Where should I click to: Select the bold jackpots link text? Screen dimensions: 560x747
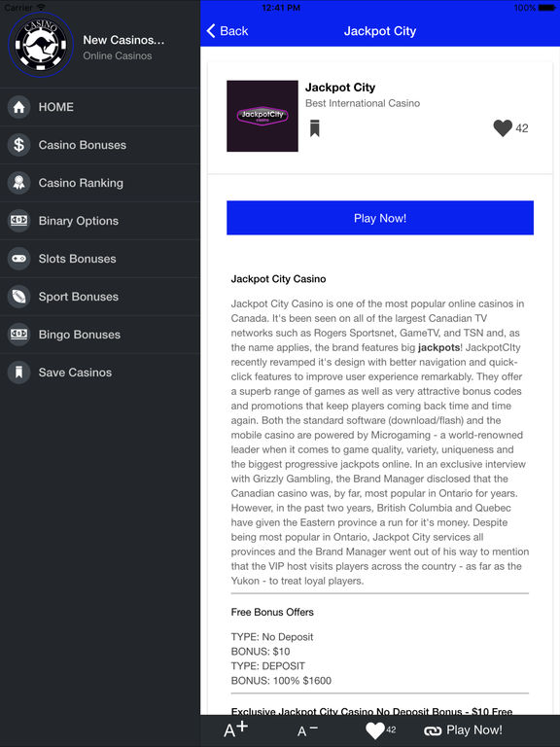point(438,347)
